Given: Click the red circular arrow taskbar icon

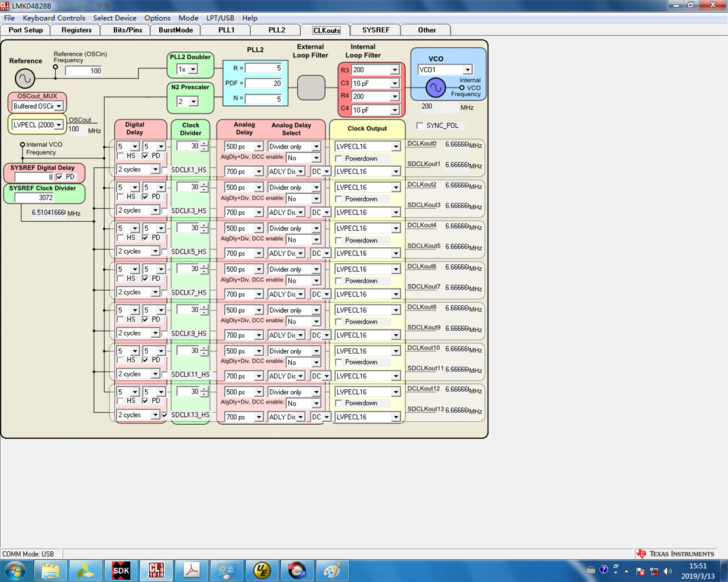Looking at the screenshot, I should (x=297, y=571).
